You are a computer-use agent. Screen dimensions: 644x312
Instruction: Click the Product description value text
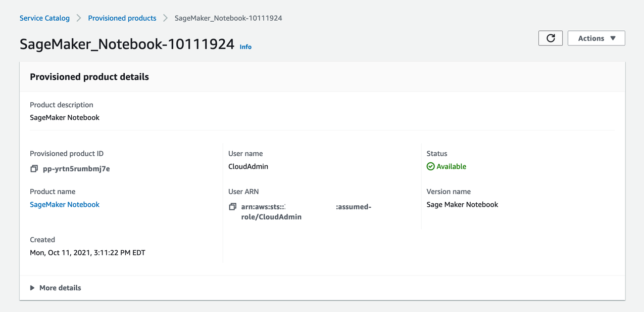(65, 118)
